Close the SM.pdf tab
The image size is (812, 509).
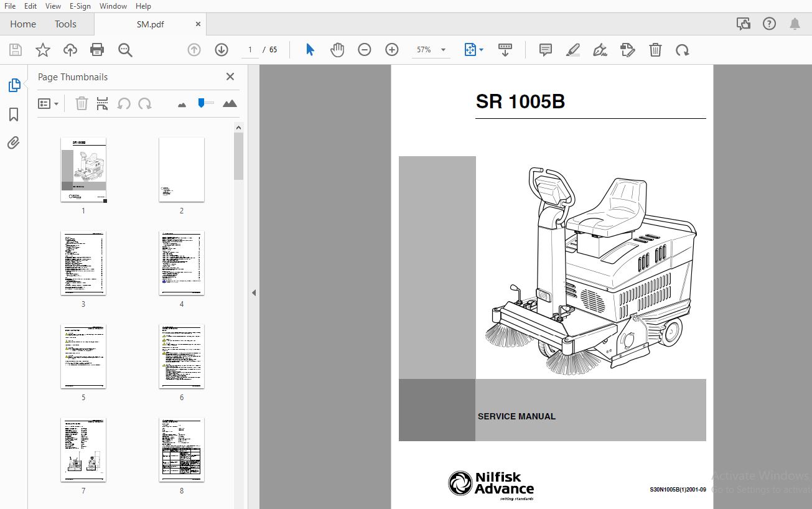tap(198, 24)
